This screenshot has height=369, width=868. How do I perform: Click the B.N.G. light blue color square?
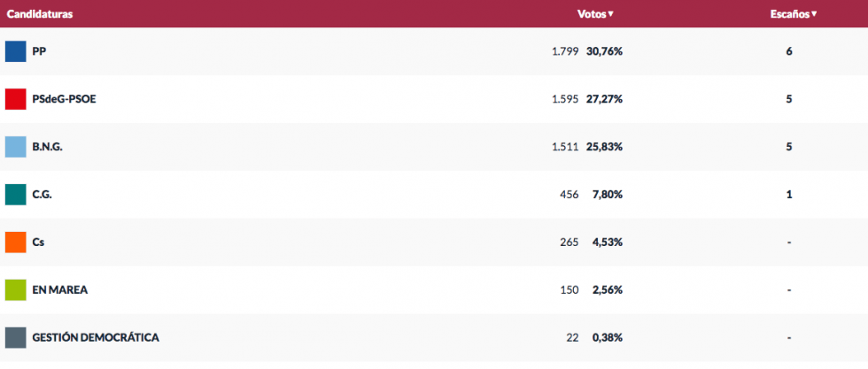15,147
